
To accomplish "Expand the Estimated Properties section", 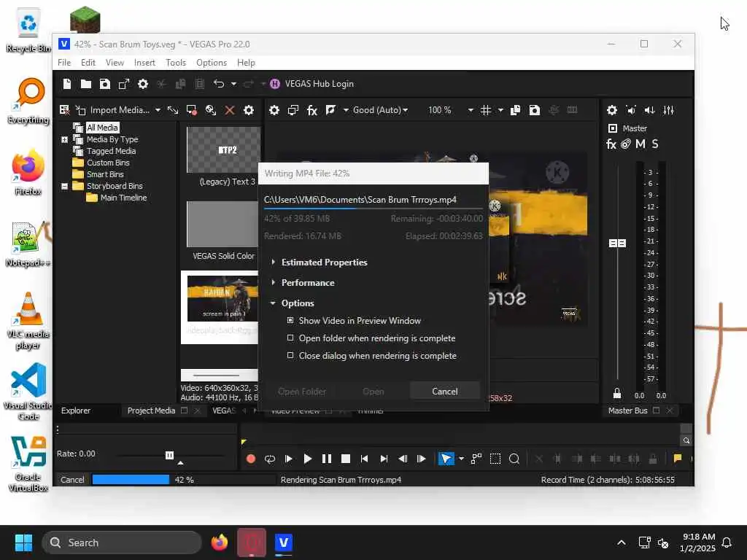I will point(273,262).
